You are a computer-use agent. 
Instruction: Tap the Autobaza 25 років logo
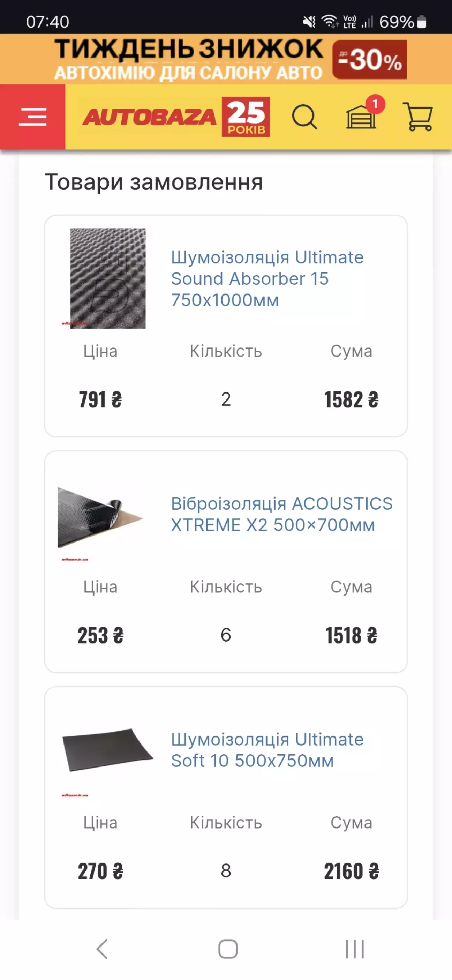click(x=176, y=117)
